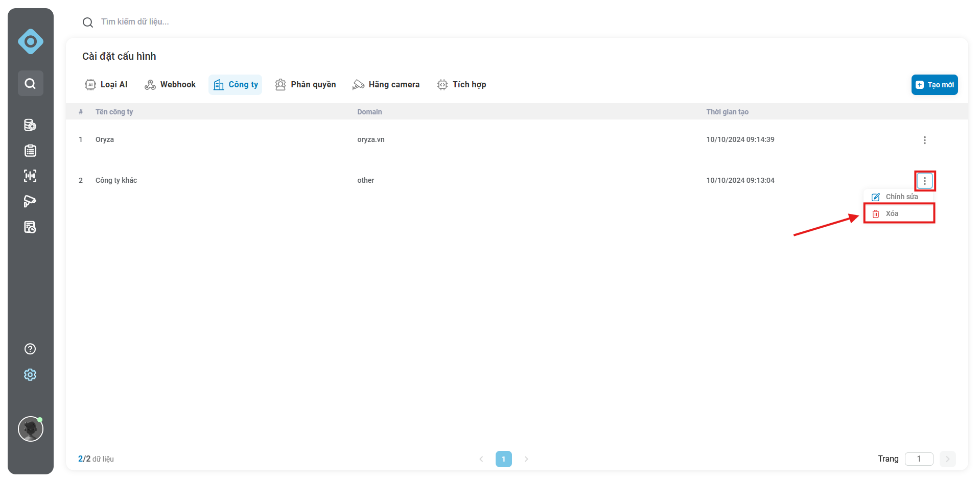The width and height of the screenshot is (980, 481).
Task: Focus the Trang page number input
Action: (x=919, y=459)
